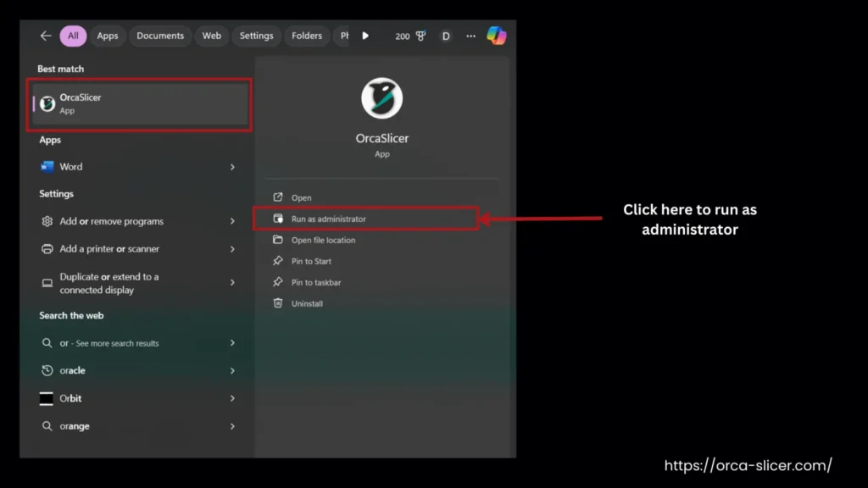Click the 'oracle' web suggestion text
This screenshot has height=488, width=868.
pos(72,371)
